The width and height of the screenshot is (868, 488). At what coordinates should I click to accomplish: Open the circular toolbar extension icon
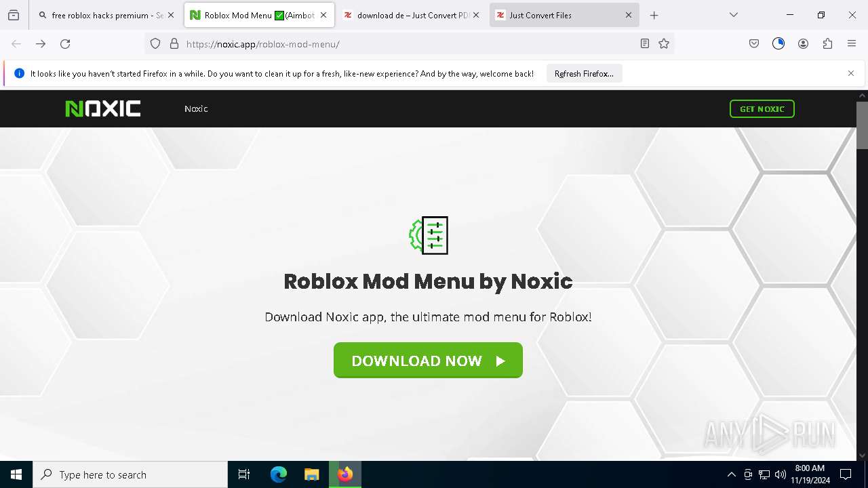tap(778, 43)
